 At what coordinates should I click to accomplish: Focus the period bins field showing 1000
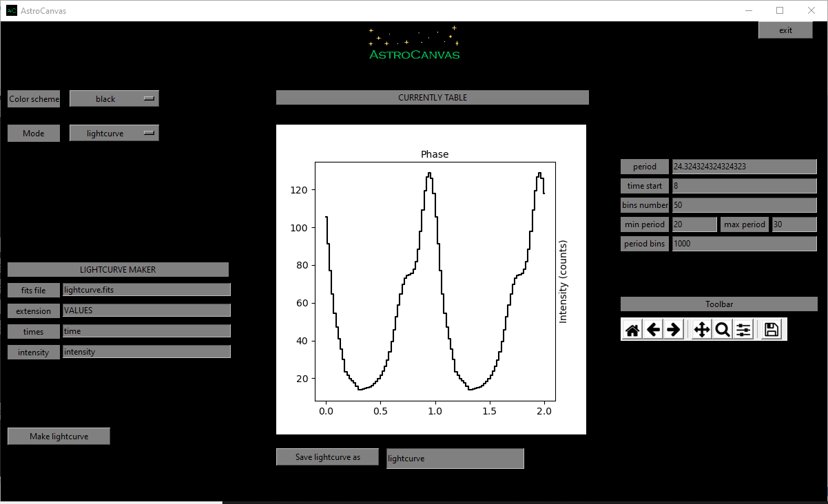point(744,243)
